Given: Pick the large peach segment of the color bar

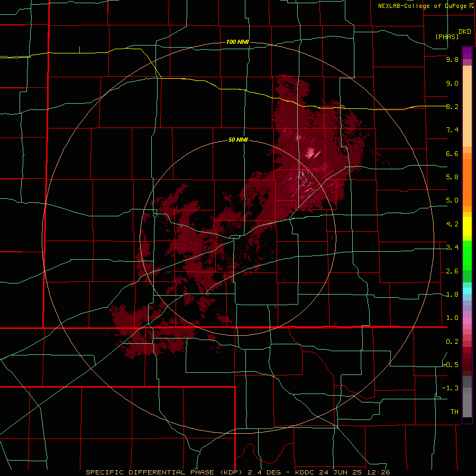Looking at the screenshot, I should tap(467, 108).
